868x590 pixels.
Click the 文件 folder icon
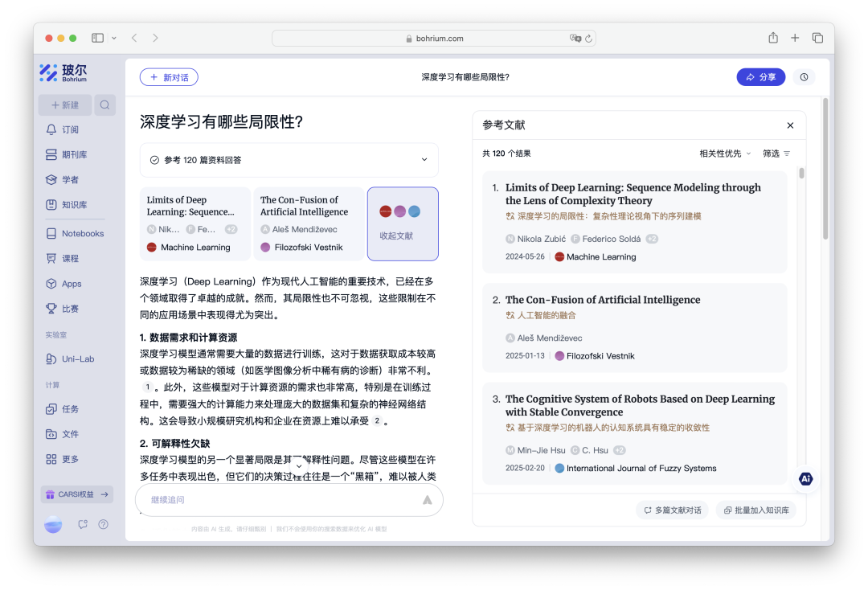(51, 434)
